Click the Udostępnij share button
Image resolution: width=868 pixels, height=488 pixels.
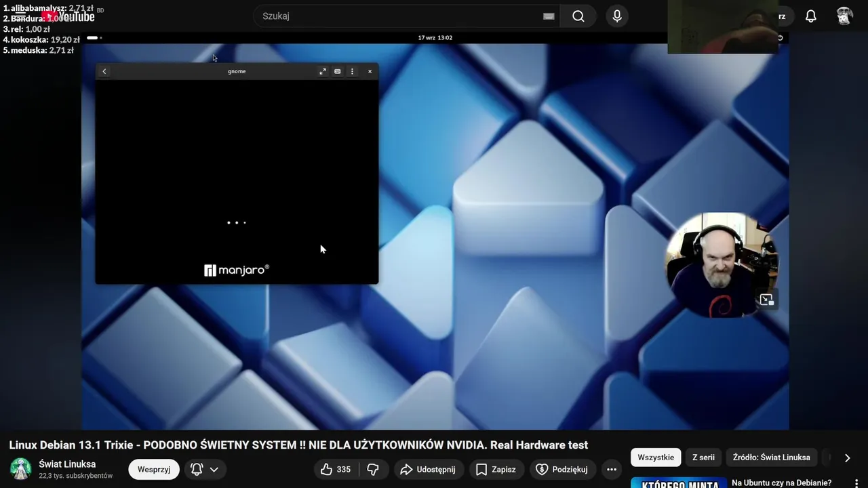point(428,469)
